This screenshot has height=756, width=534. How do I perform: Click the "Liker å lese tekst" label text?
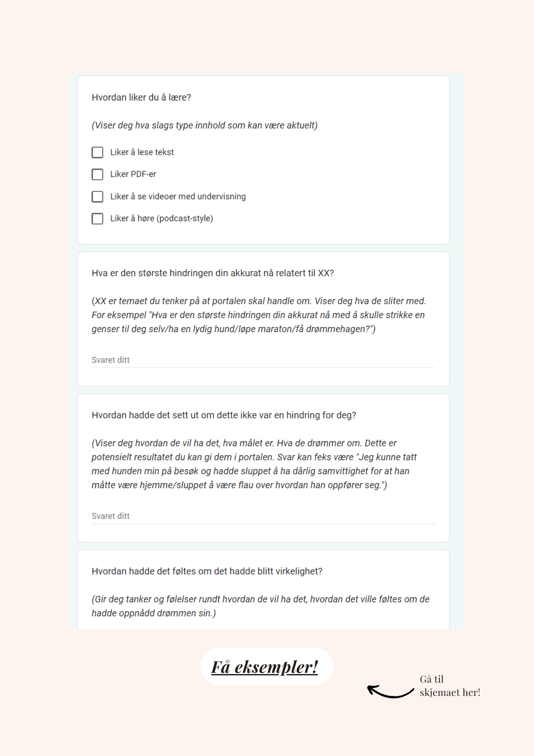(142, 152)
